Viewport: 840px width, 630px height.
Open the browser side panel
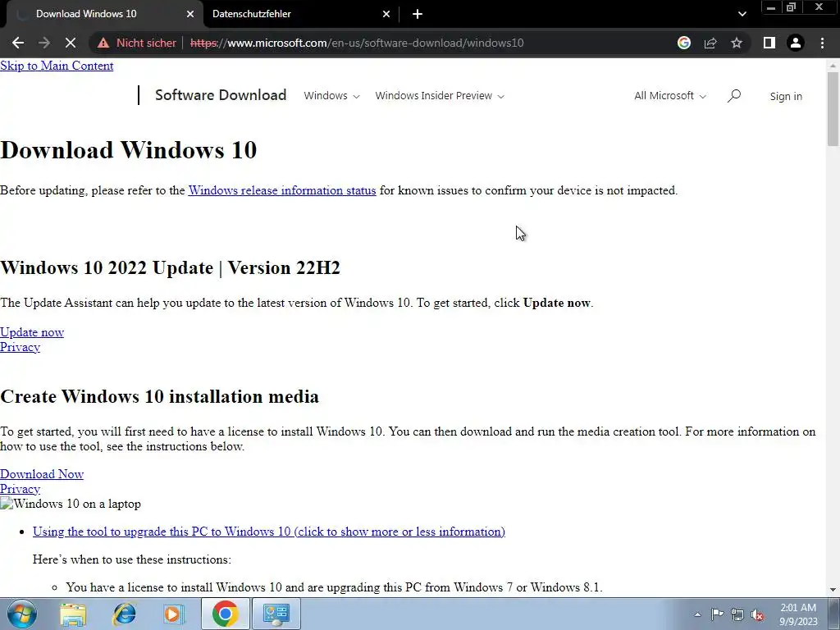click(x=769, y=43)
